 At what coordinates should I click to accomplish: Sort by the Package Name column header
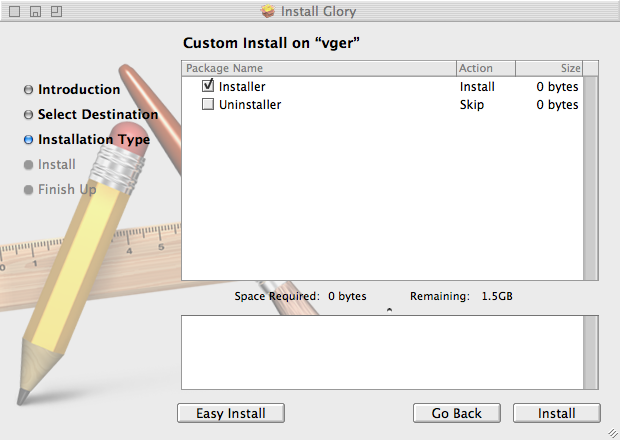pos(318,68)
